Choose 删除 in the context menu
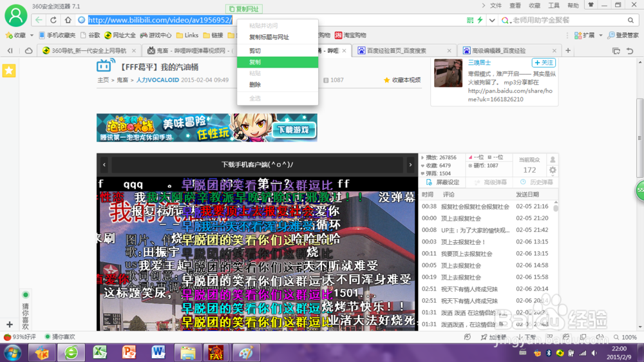This screenshot has height=362, width=644. click(x=277, y=84)
